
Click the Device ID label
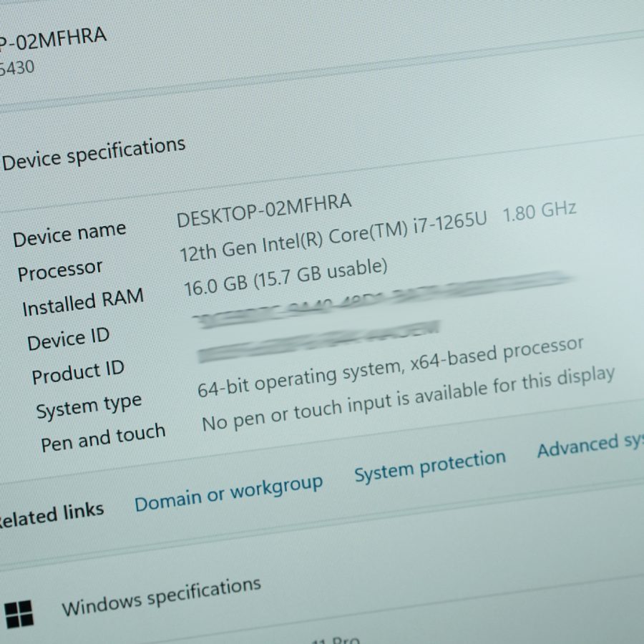pyautogui.click(x=68, y=339)
